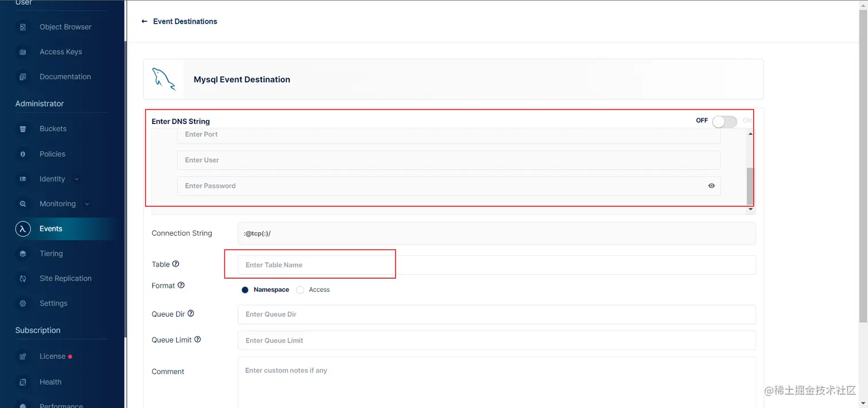The image size is (868, 408).
Task: Click the Object Browser sidebar icon
Action: 23,27
